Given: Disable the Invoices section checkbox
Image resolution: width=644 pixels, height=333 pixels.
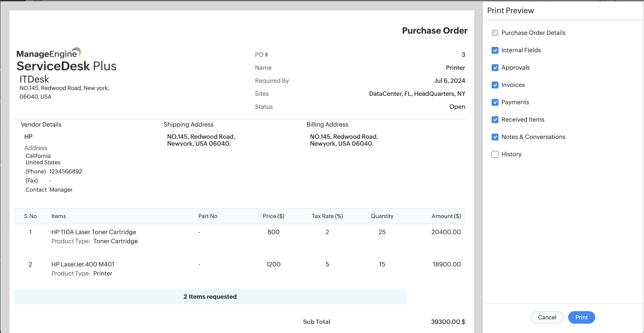Looking at the screenshot, I should (495, 85).
